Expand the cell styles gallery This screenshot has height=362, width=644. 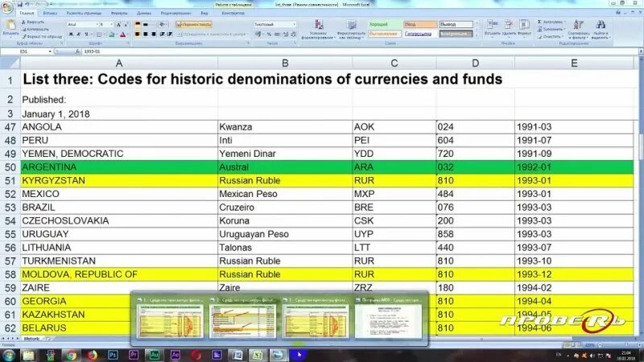click(x=477, y=35)
